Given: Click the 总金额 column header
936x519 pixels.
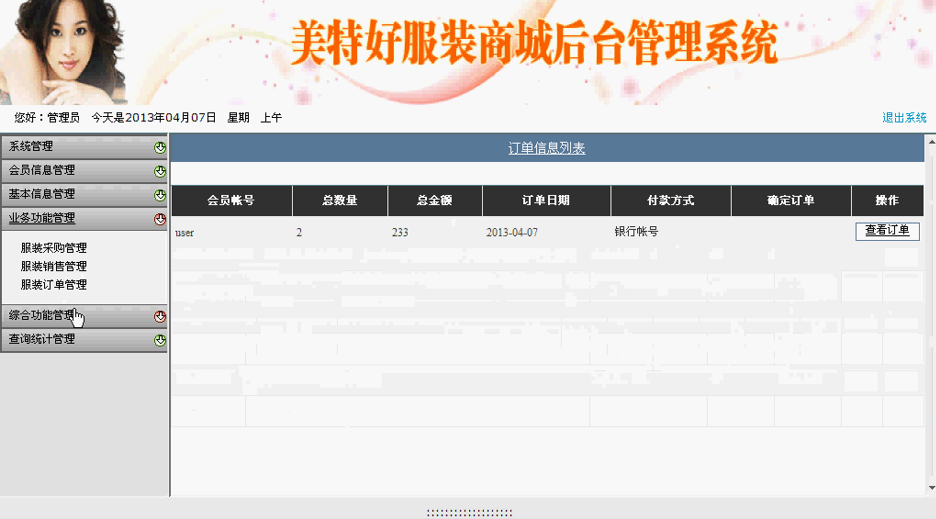Looking at the screenshot, I should [435, 201].
